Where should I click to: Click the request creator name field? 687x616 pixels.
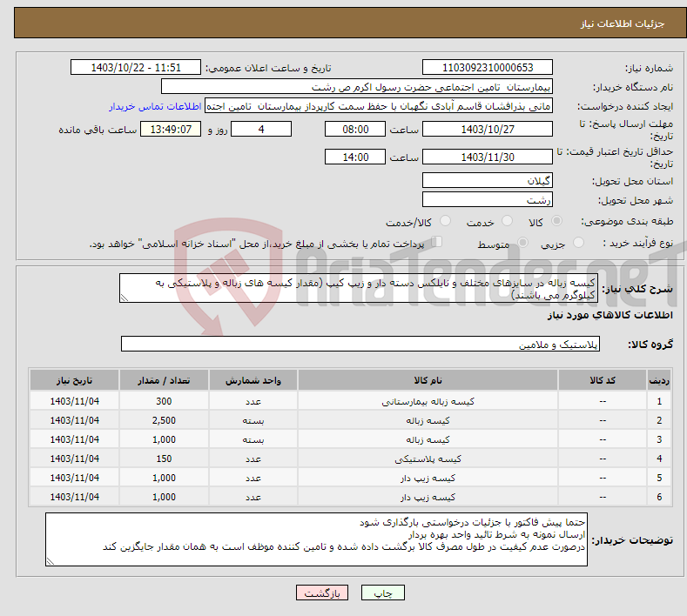[379, 106]
